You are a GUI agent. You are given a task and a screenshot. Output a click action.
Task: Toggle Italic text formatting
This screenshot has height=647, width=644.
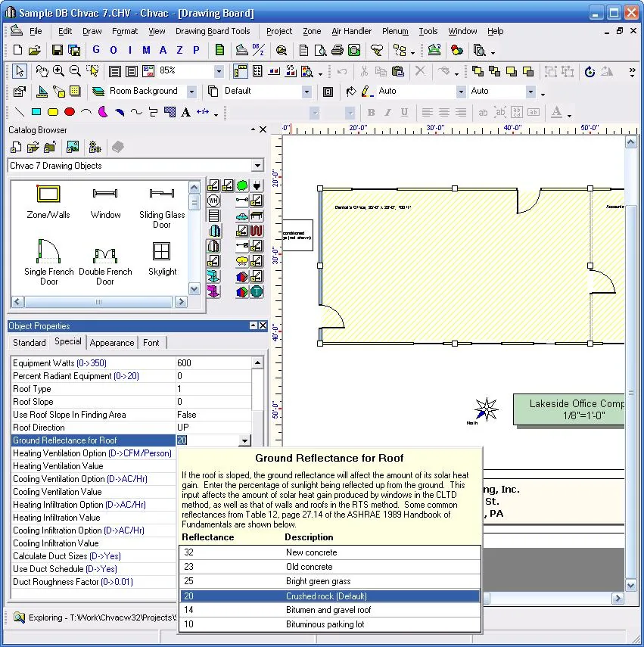tap(387, 112)
